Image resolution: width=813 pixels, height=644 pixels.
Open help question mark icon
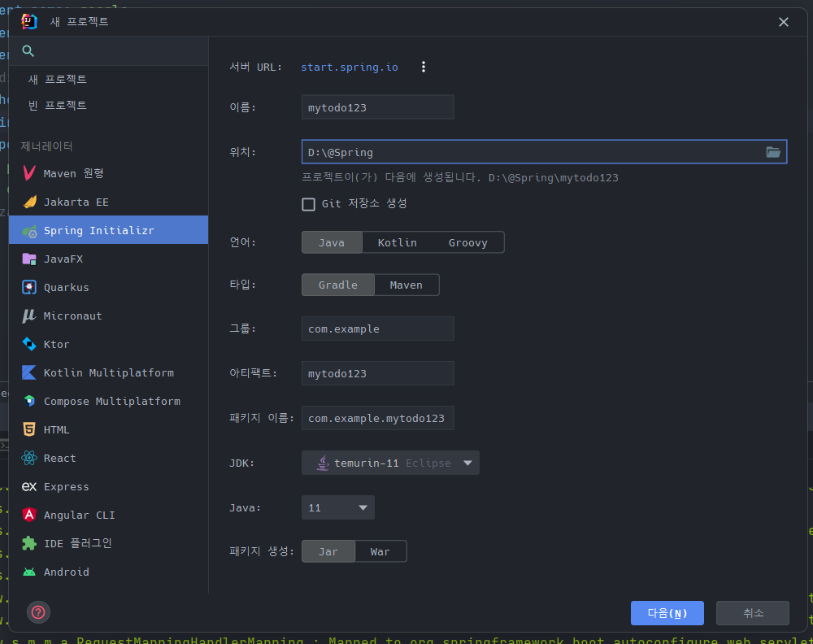[x=38, y=612]
